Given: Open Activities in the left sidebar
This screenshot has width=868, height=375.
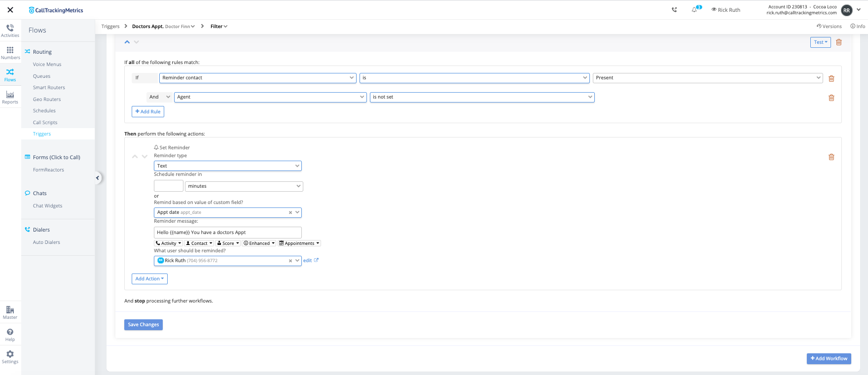Looking at the screenshot, I should click(x=10, y=31).
